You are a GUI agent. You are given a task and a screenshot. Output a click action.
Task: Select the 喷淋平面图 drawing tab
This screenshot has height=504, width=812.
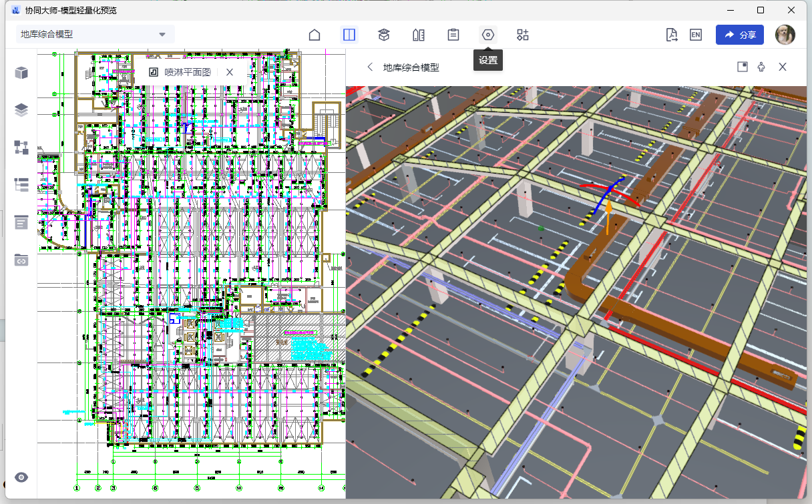pos(180,72)
